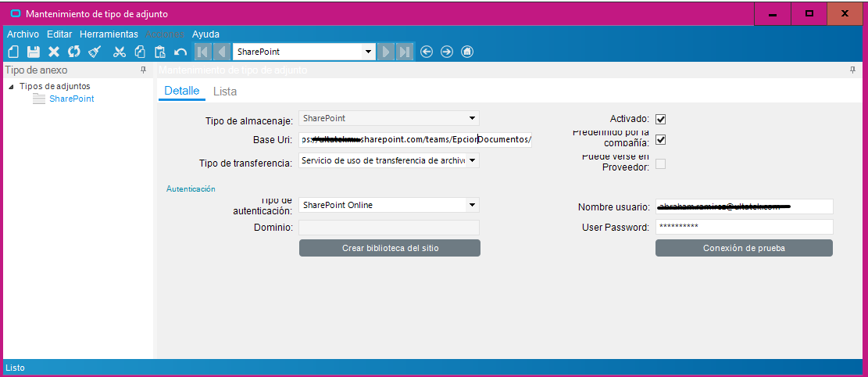Screen dimensions: 868x377
Task: Open Tipo de almacenaje dropdown
Action: [472, 118]
